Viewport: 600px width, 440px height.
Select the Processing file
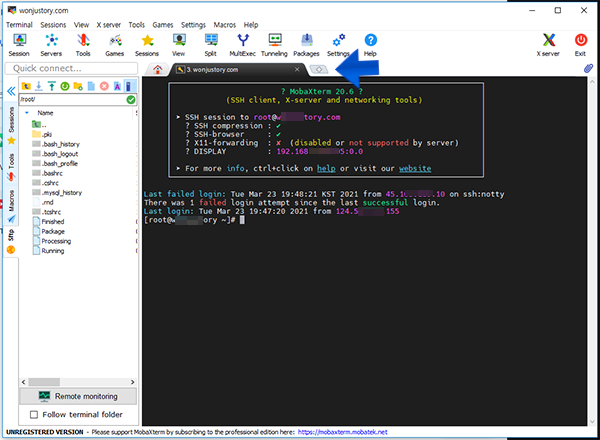pos(52,241)
